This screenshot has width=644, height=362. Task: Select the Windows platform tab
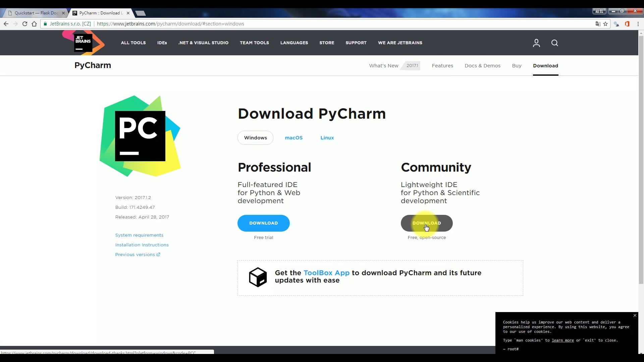[x=256, y=137]
